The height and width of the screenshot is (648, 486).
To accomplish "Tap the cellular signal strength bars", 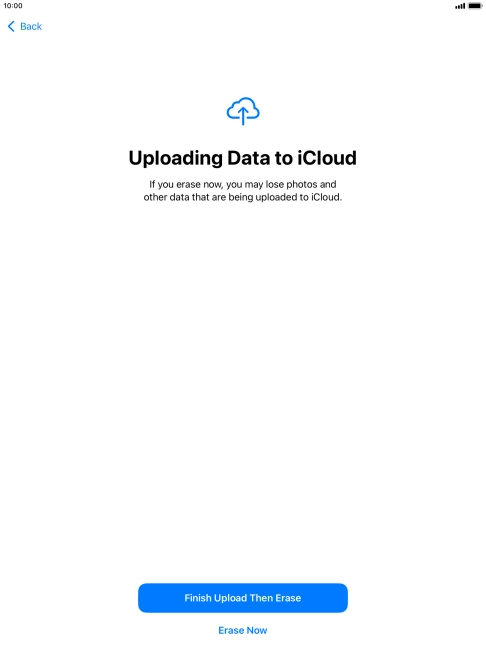I will click(x=460, y=6).
